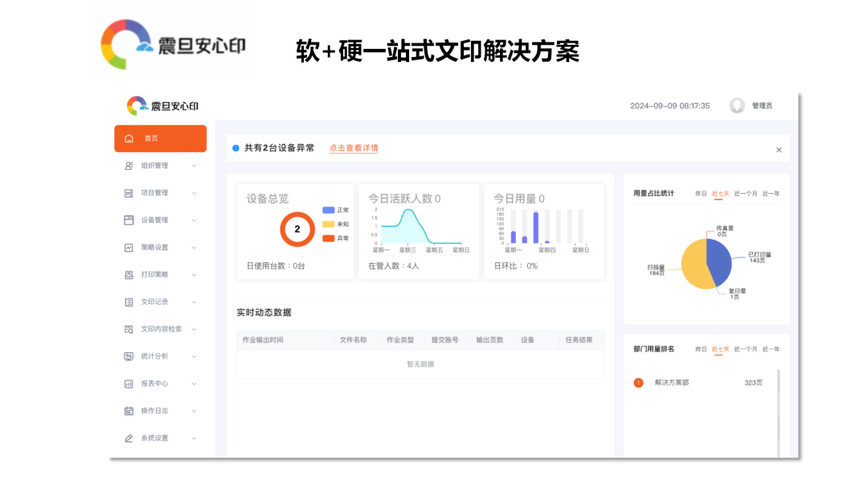Screen dimensions: 868x489
Task: Expand the 报表中心 chevron
Action: [194, 383]
